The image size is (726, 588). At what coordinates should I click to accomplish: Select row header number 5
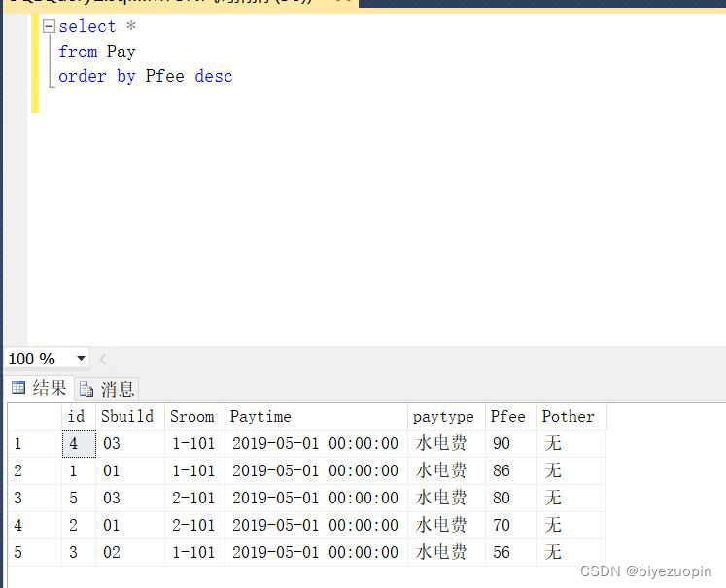tap(35, 552)
